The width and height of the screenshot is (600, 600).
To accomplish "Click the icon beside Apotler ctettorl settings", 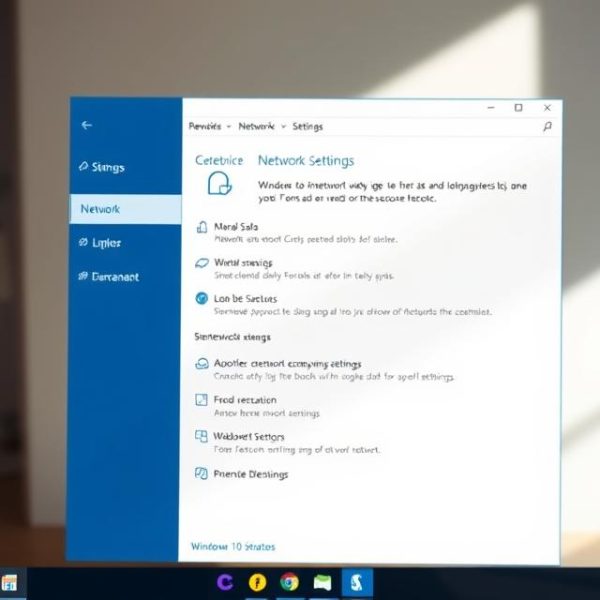I will point(202,364).
